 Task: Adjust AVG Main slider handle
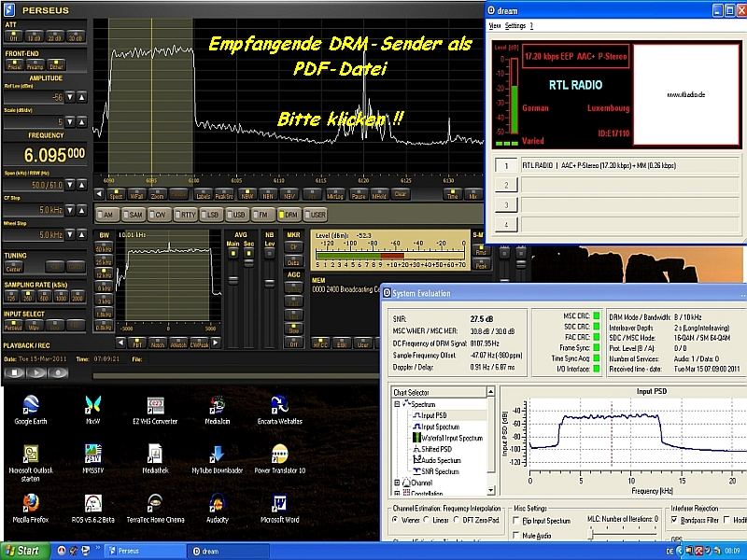coord(233,281)
